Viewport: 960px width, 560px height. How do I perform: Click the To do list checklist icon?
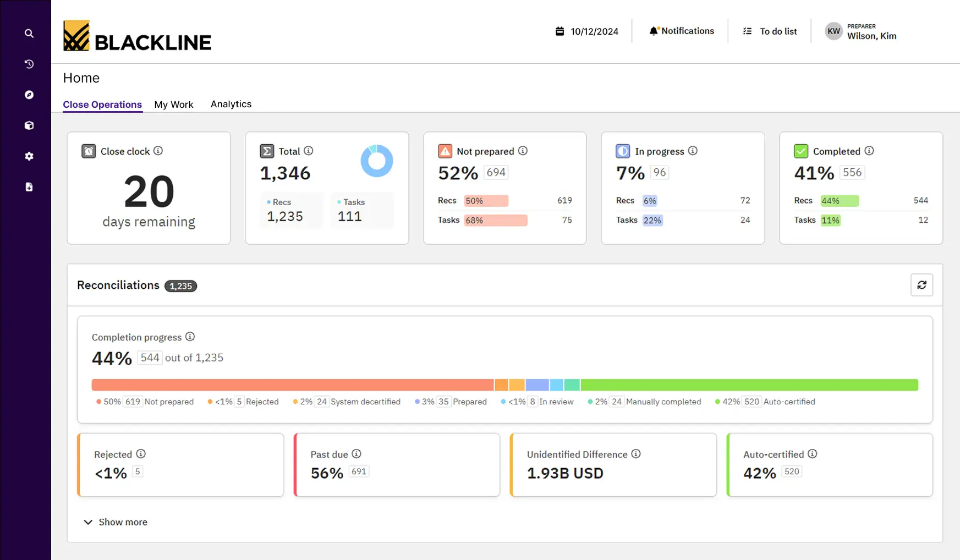coord(747,31)
